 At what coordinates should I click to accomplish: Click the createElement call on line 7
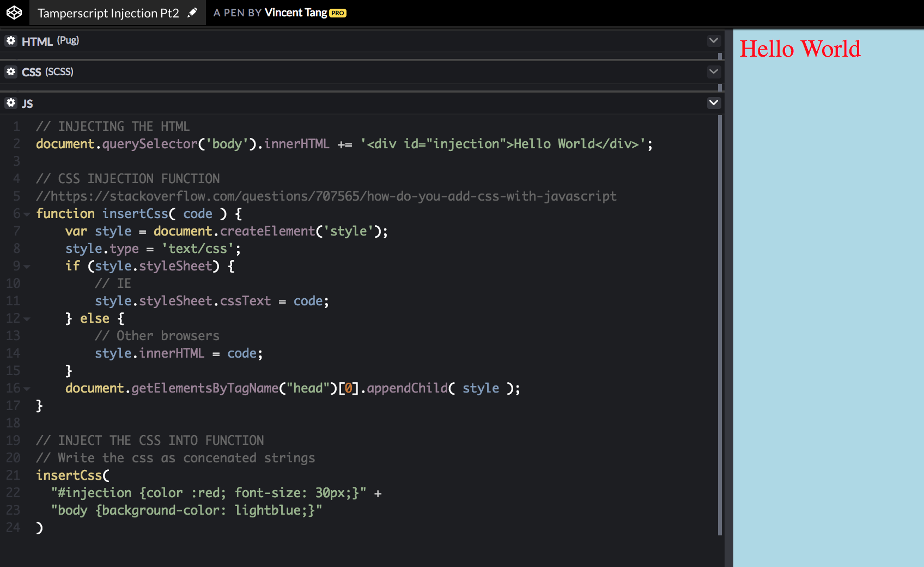point(268,231)
